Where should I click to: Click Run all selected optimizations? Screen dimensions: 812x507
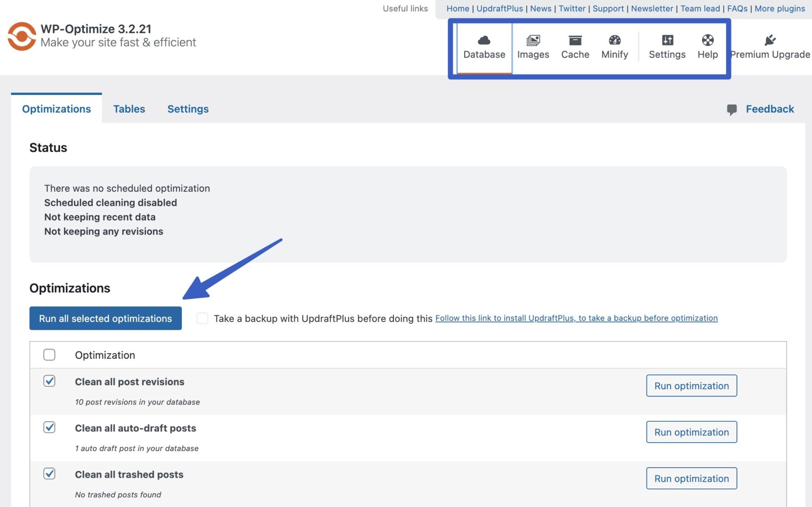coord(105,318)
